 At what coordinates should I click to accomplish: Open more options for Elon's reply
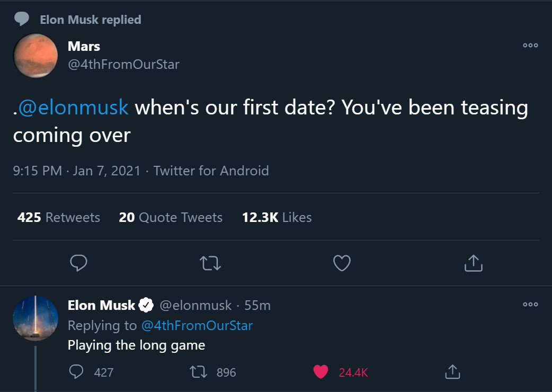click(530, 305)
